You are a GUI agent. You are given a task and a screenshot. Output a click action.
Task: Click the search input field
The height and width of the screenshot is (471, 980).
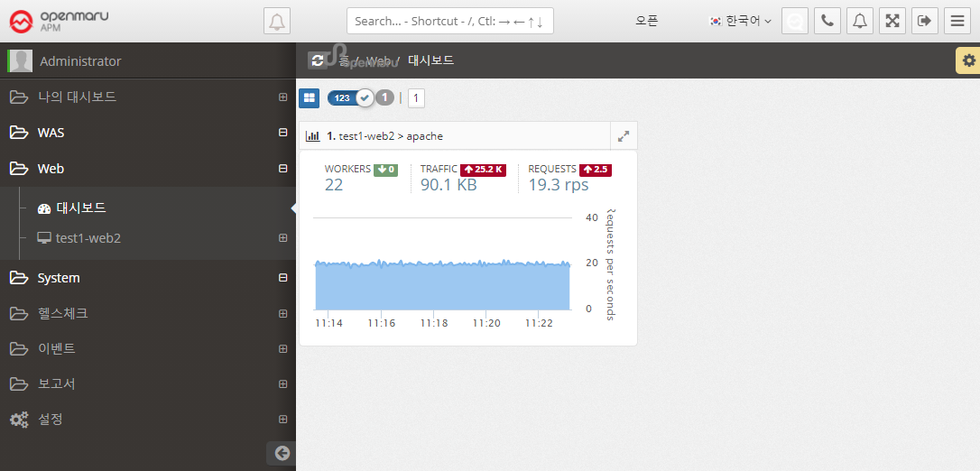[x=449, y=21]
